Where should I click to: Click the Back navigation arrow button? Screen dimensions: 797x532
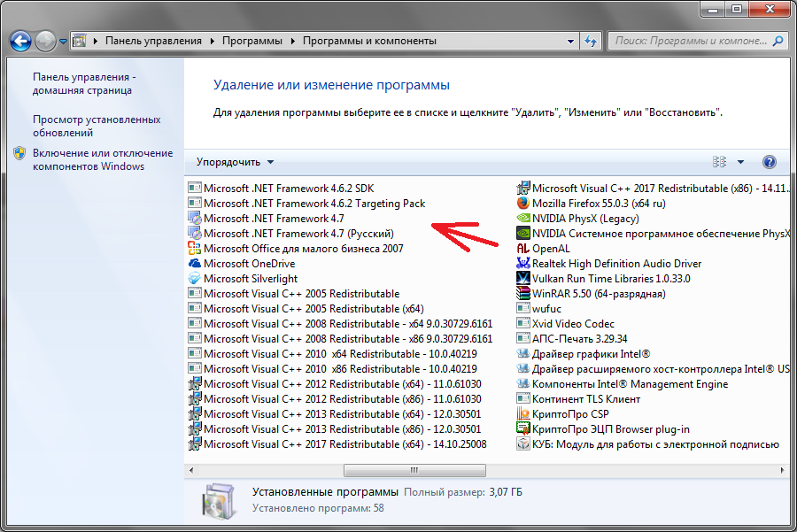tap(21, 41)
